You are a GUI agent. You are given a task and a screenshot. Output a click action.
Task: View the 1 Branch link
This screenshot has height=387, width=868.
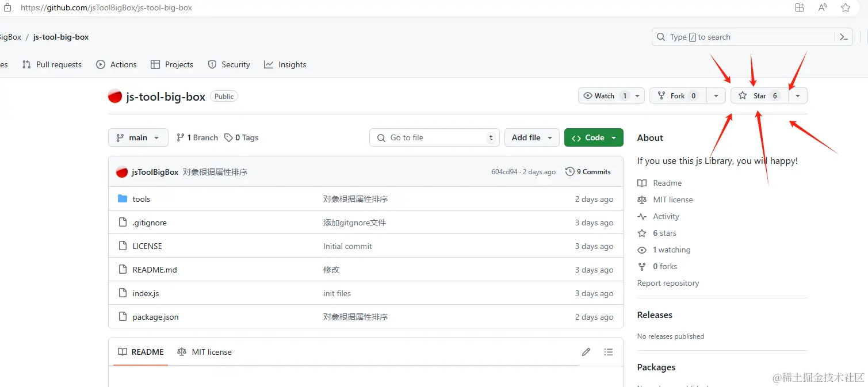coord(197,137)
